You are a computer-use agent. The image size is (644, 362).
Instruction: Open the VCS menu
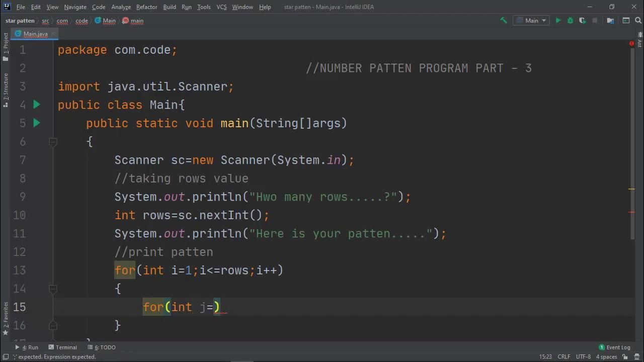point(221,7)
